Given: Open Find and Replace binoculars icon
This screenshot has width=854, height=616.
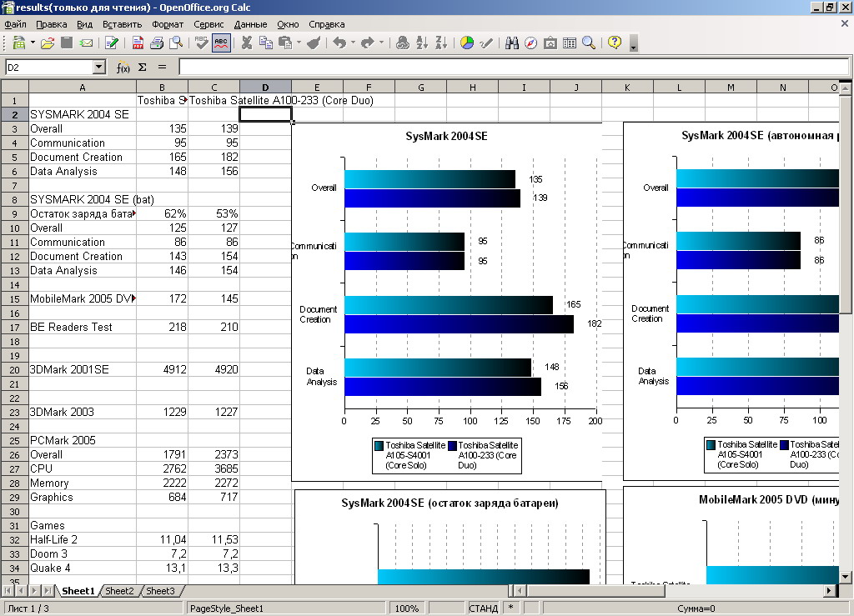Looking at the screenshot, I should (x=512, y=43).
